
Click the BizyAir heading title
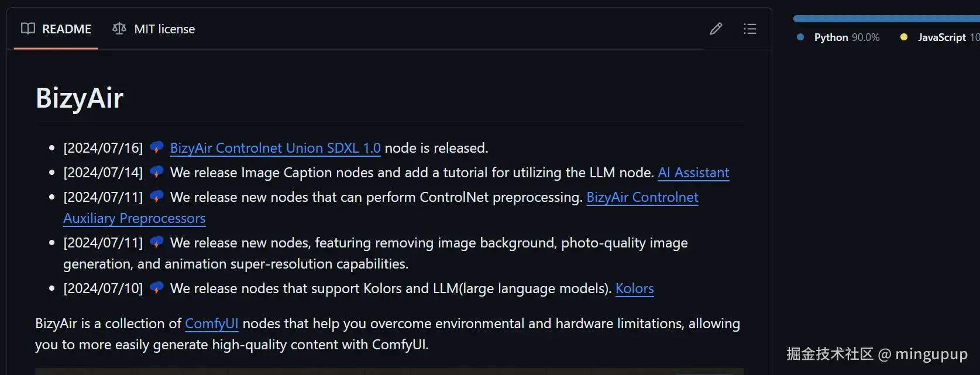(80, 98)
